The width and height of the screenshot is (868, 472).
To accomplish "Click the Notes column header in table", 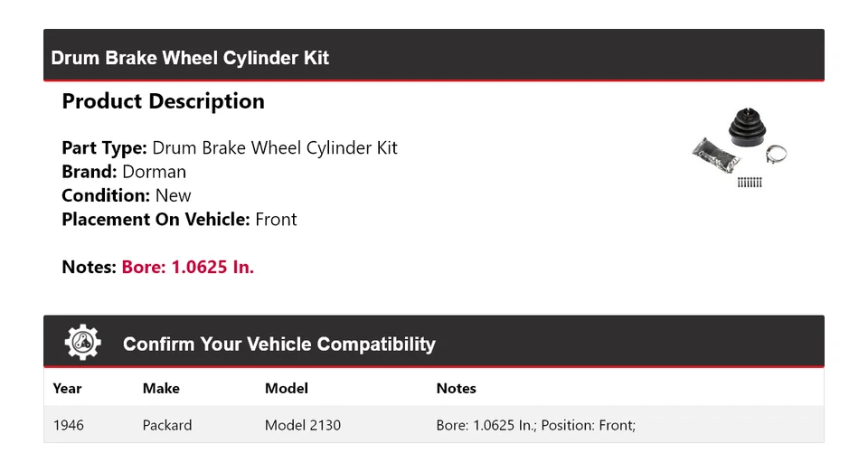I will (456, 388).
